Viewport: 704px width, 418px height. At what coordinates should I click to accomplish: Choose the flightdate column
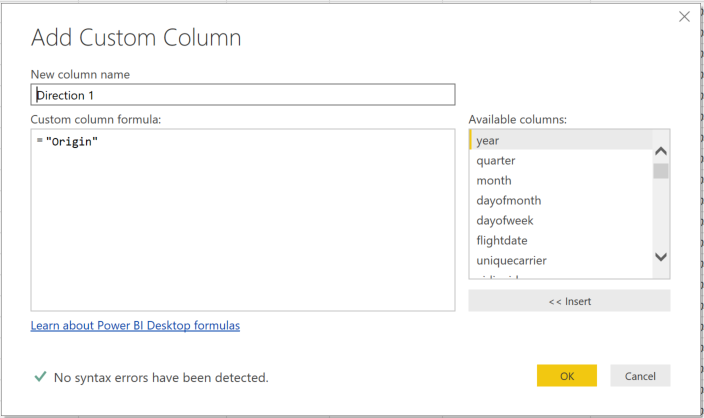(560, 241)
